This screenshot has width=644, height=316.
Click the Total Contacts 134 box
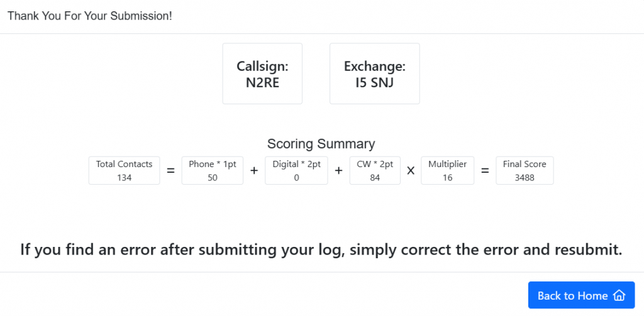124,170
